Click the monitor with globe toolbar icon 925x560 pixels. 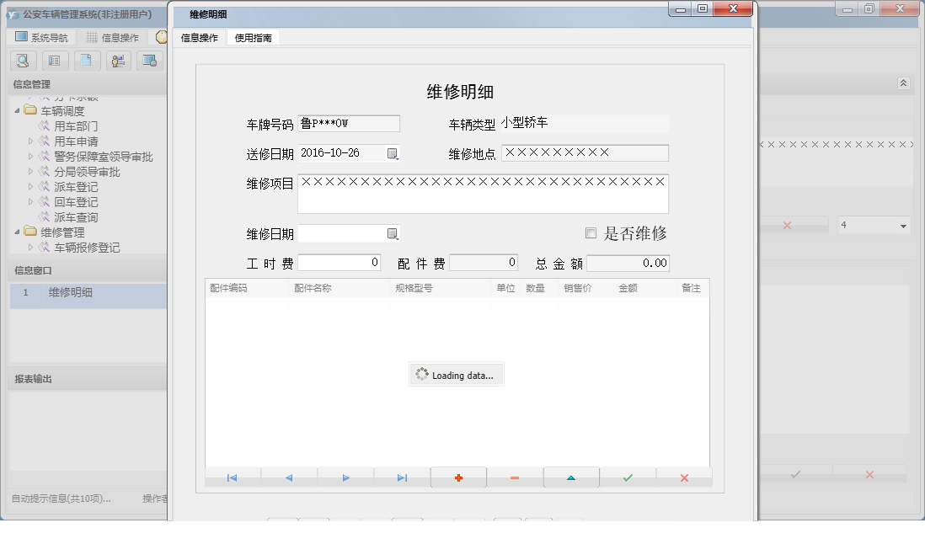tap(149, 61)
